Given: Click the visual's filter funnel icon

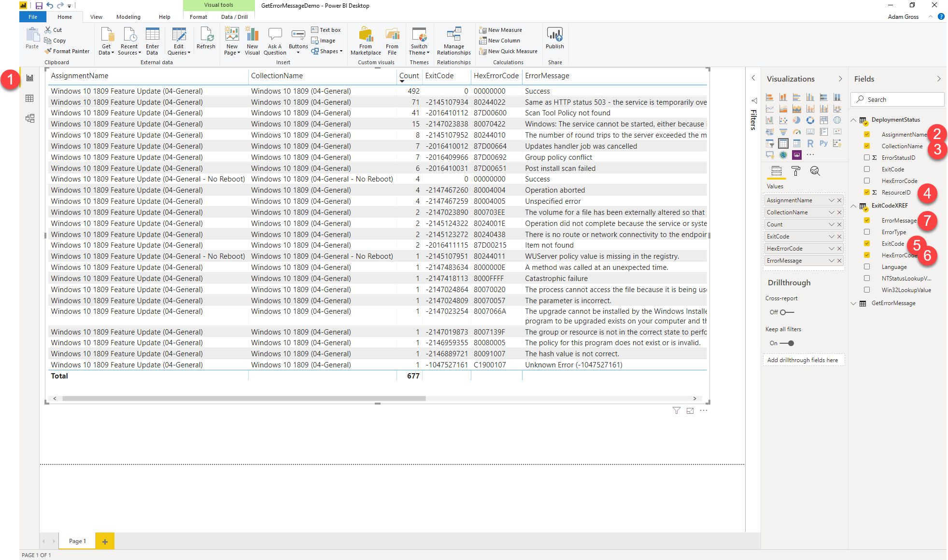Looking at the screenshot, I should point(676,410).
